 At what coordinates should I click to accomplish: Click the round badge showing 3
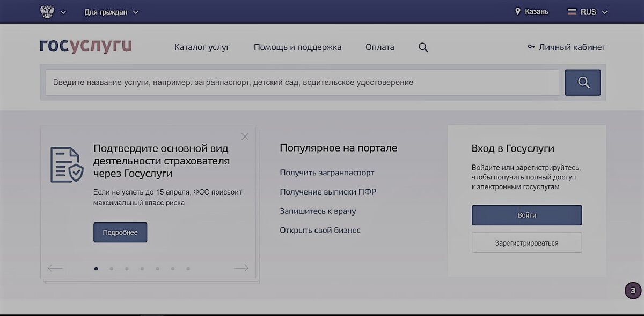point(633,291)
